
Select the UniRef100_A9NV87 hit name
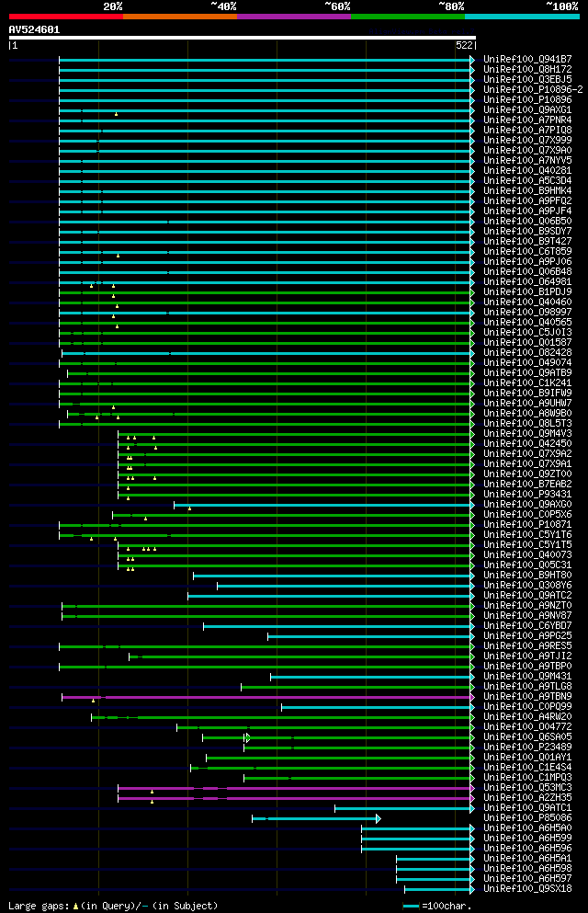tap(527, 615)
